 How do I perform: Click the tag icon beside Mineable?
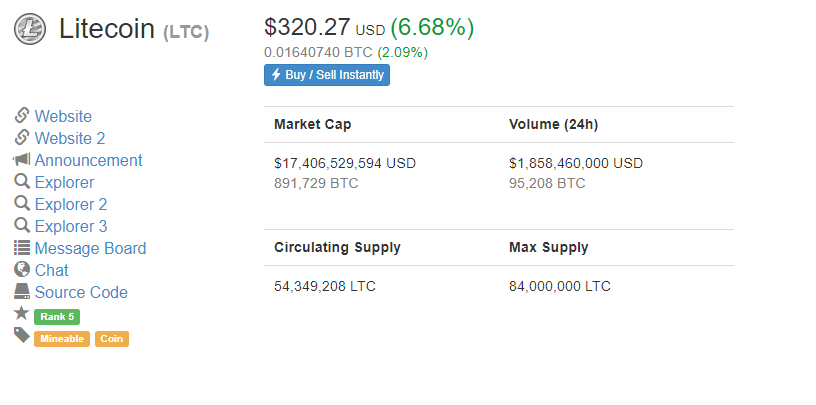point(21,335)
